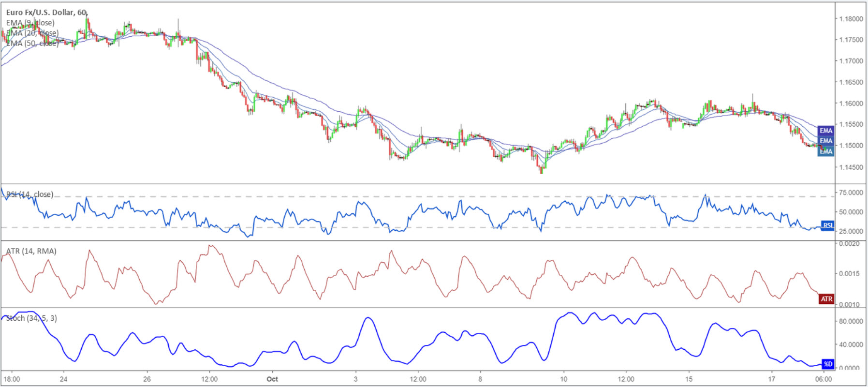Click the Euro Fx/U.S. Dollar, 60 chart title
Viewport: 868px width, 387px height.
click(x=47, y=13)
